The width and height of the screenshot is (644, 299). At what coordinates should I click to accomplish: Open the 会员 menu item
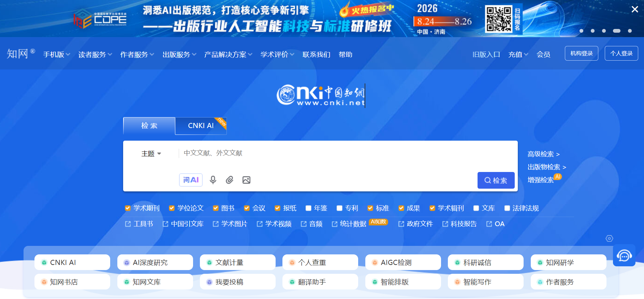coord(543,54)
